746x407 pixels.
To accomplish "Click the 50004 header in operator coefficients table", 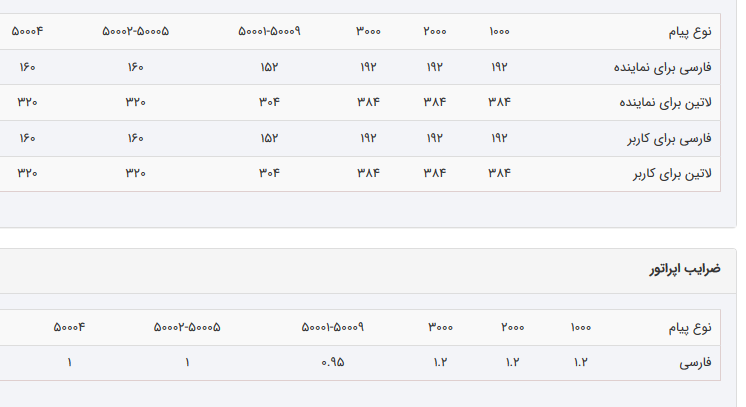I will click(70, 327).
